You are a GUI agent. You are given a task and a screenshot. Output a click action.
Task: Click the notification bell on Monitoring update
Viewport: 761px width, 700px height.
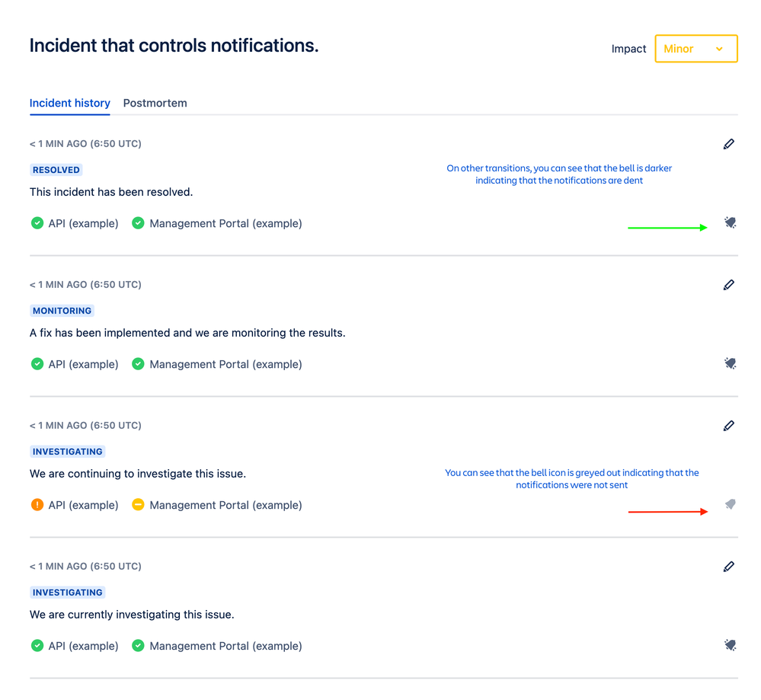click(730, 364)
